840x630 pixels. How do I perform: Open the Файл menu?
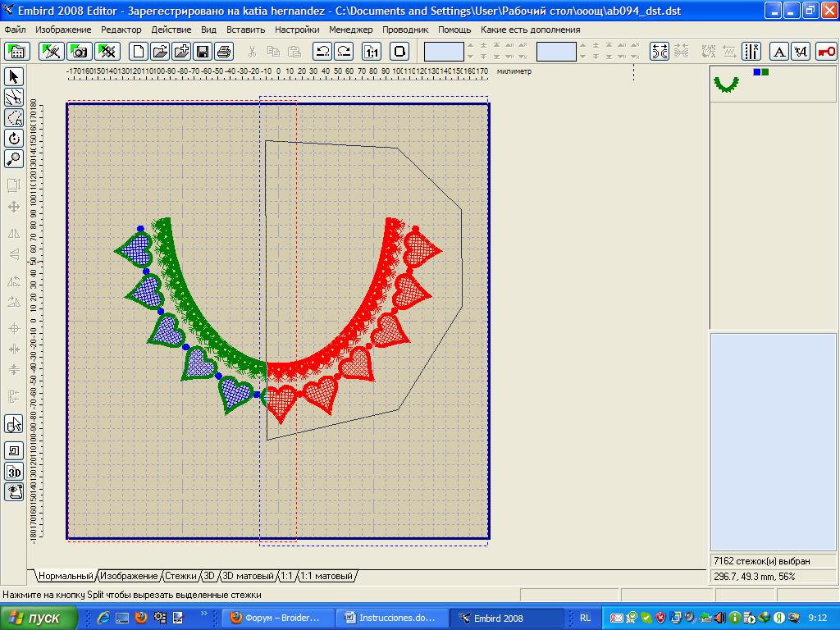(15, 30)
